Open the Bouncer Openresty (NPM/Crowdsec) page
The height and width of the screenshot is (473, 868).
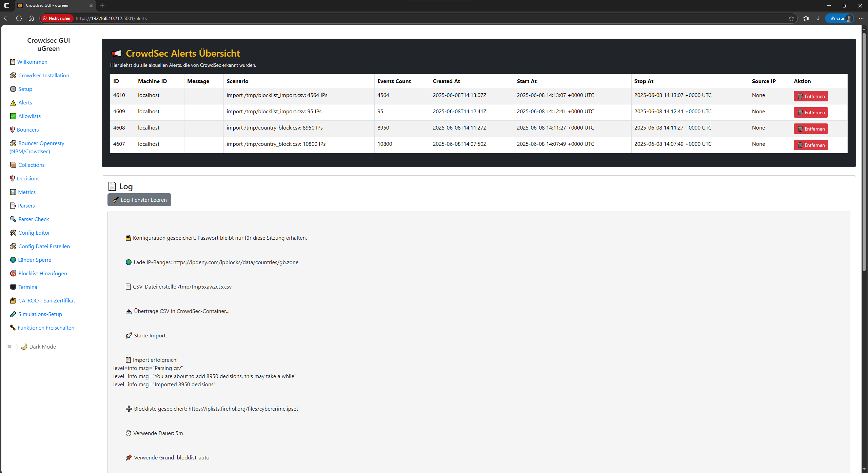pyautogui.click(x=37, y=147)
